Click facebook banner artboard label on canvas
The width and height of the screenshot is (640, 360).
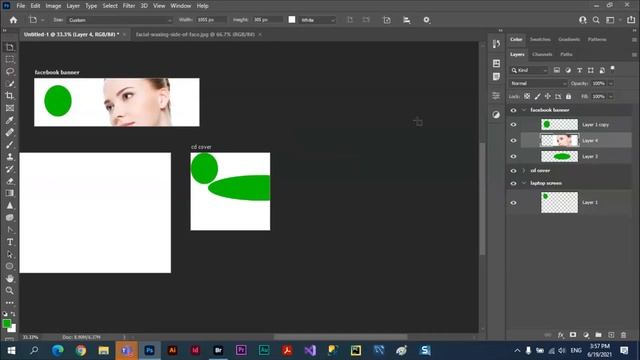pyautogui.click(x=57, y=72)
